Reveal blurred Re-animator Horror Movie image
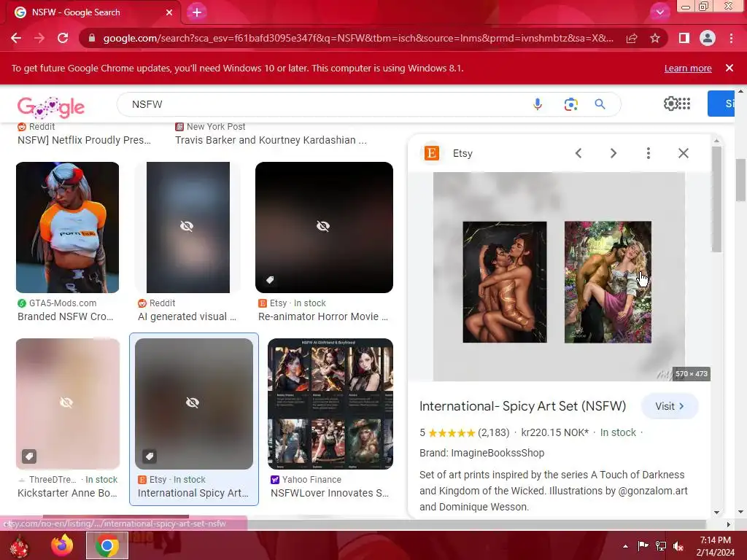This screenshot has height=560, width=747. pos(325,227)
